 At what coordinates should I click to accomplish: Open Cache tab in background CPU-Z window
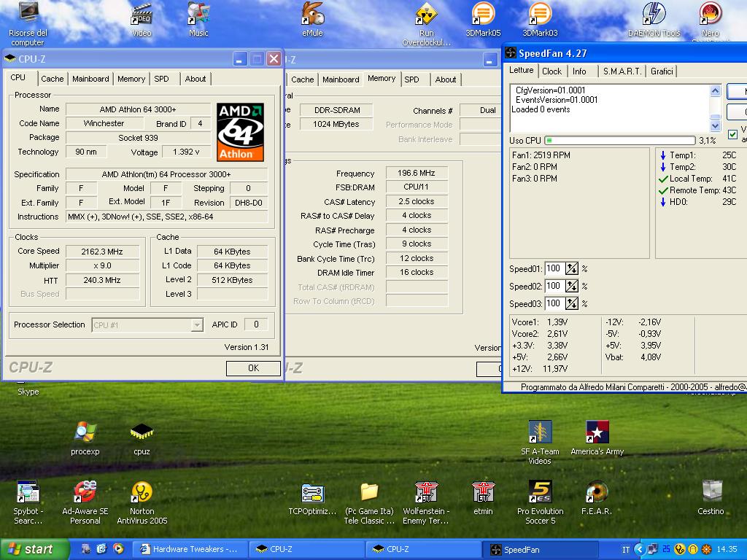click(x=302, y=79)
